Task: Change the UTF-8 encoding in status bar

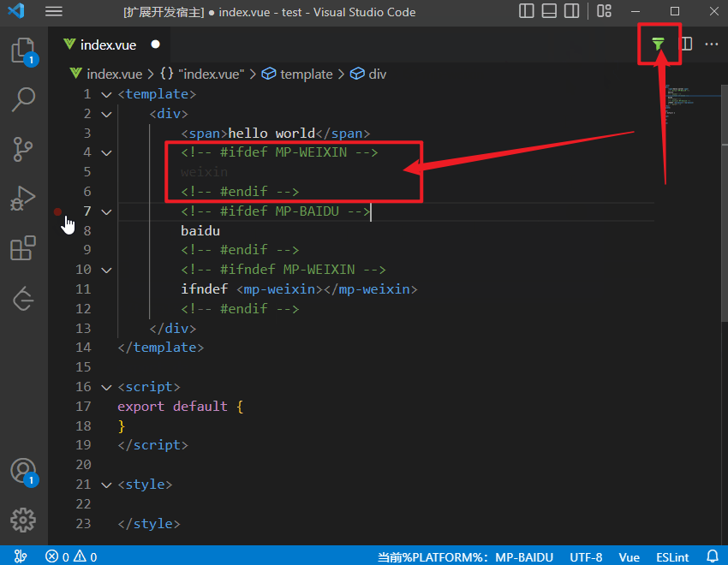Action: [x=586, y=557]
